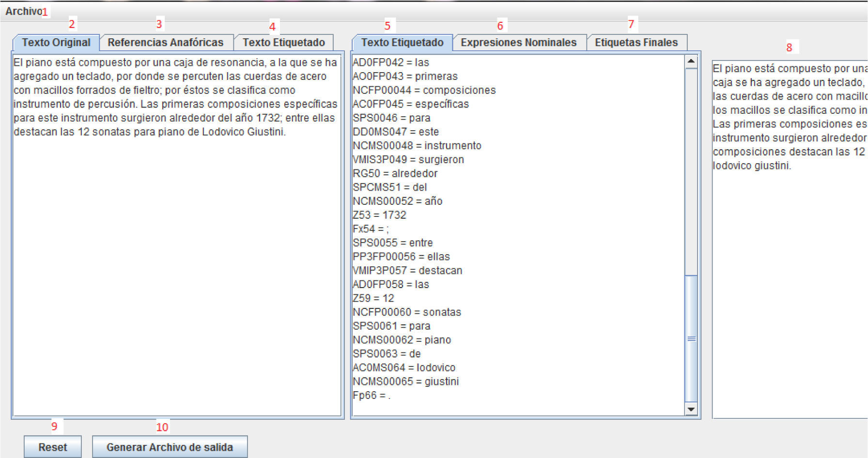Select Texto Etiquetado tab beside Referencias Anafóricas
The width and height of the screenshot is (868, 458).
coord(283,43)
